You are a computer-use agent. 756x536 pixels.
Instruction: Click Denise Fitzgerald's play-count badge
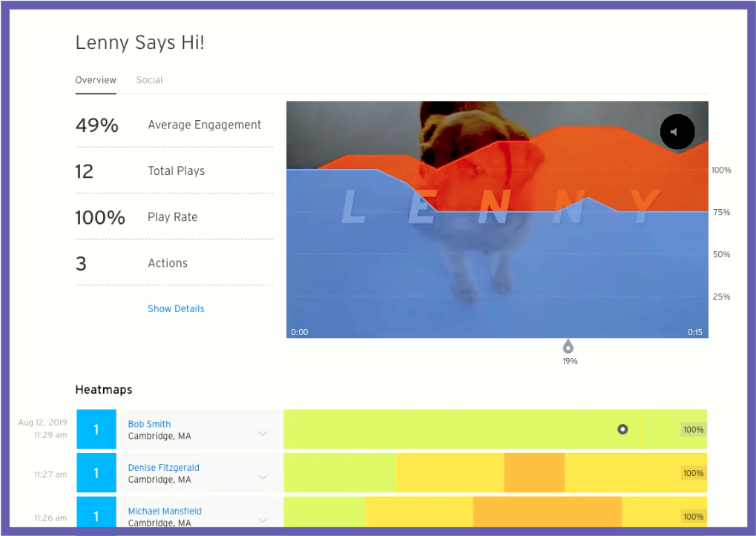[x=96, y=472]
